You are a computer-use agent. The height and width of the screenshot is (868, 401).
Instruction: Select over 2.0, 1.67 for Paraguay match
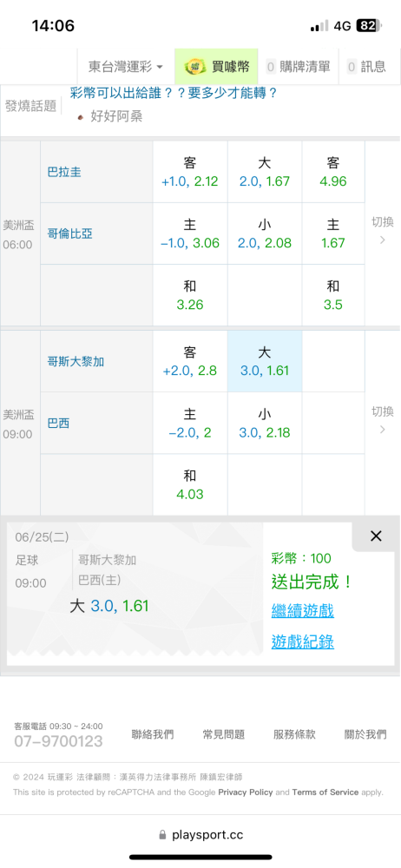pos(265,172)
